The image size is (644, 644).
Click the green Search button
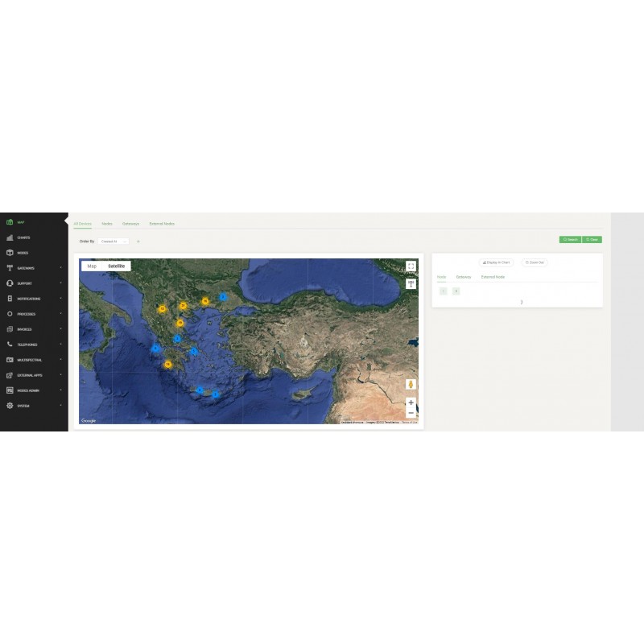pos(570,239)
